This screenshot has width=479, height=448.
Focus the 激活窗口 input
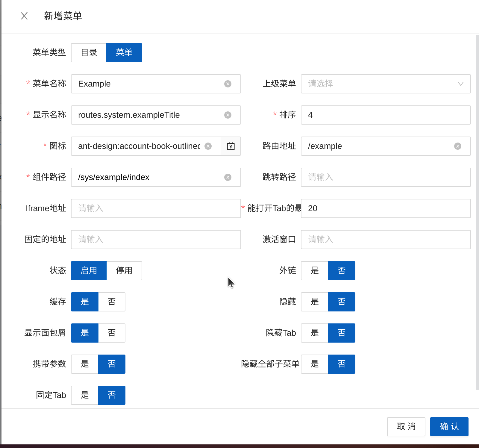coord(386,240)
